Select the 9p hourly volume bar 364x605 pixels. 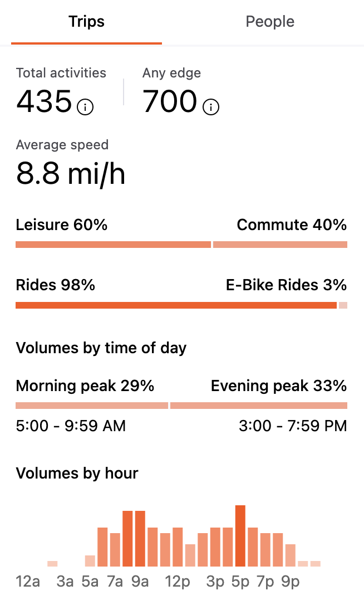[x=291, y=555]
